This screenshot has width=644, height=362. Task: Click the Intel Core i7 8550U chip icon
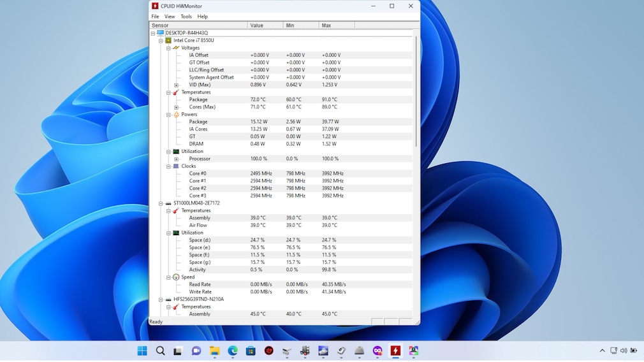click(168, 40)
